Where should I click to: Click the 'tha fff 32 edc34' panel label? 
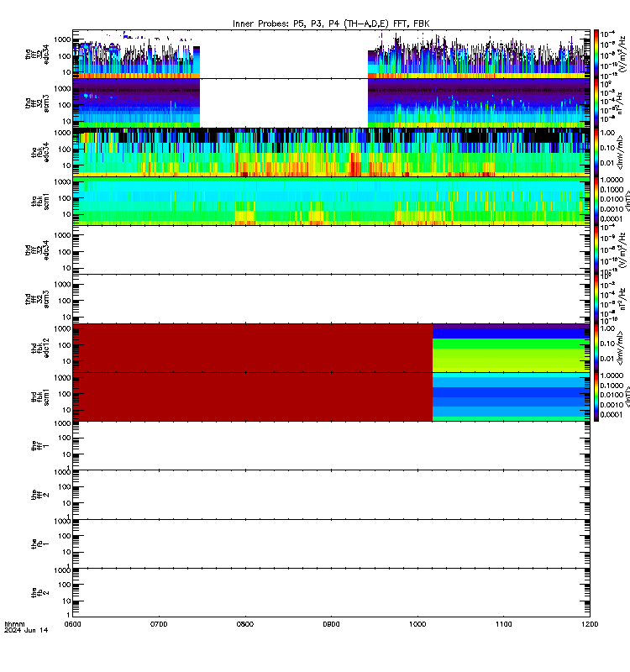[37, 54]
